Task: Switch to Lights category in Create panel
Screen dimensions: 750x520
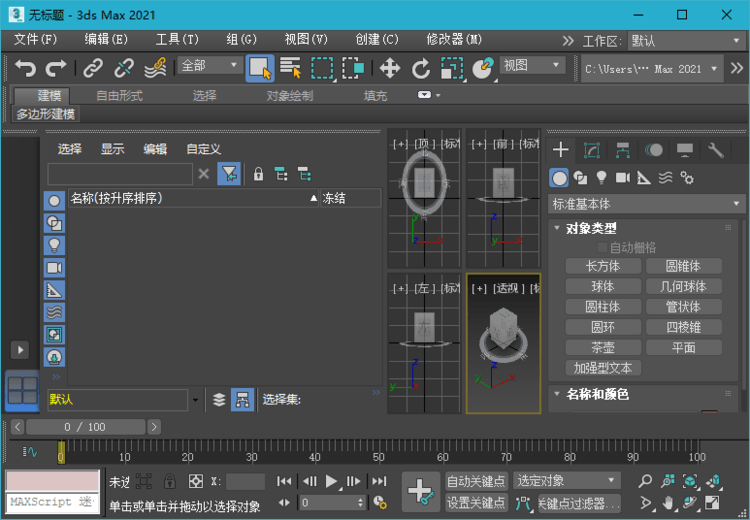Action: pyautogui.click(x=602, y=177)
